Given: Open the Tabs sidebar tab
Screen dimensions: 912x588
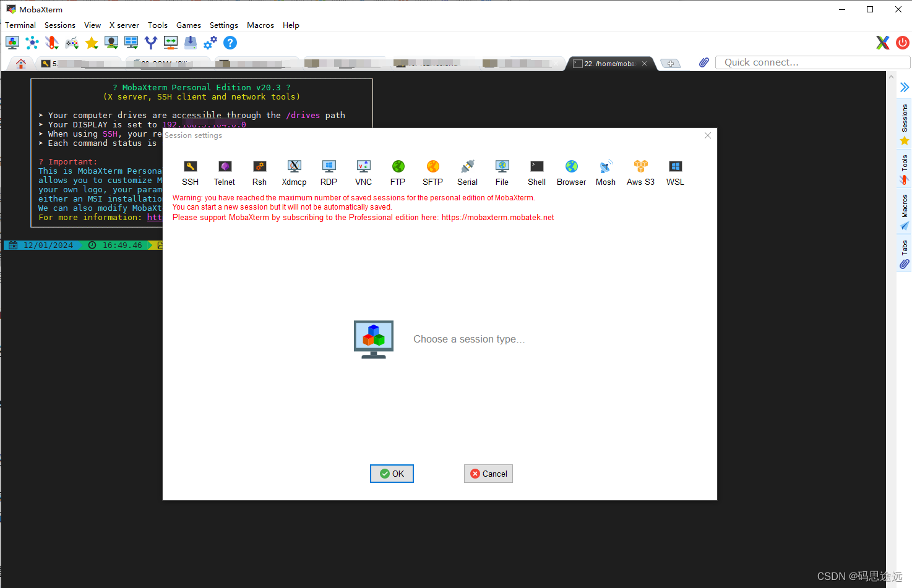Looking at the screenshot, I should tap(905, 255).
